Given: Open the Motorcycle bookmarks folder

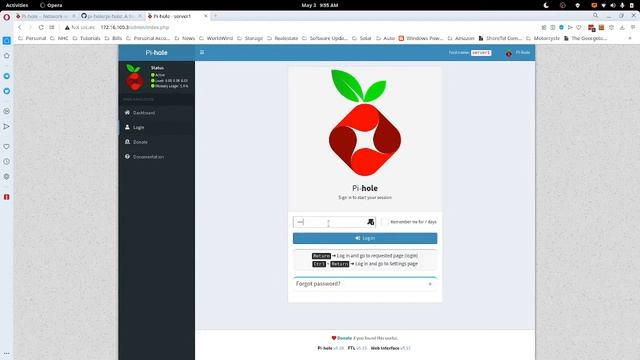Looking at the screenshot, I should (x=543, y=38).
